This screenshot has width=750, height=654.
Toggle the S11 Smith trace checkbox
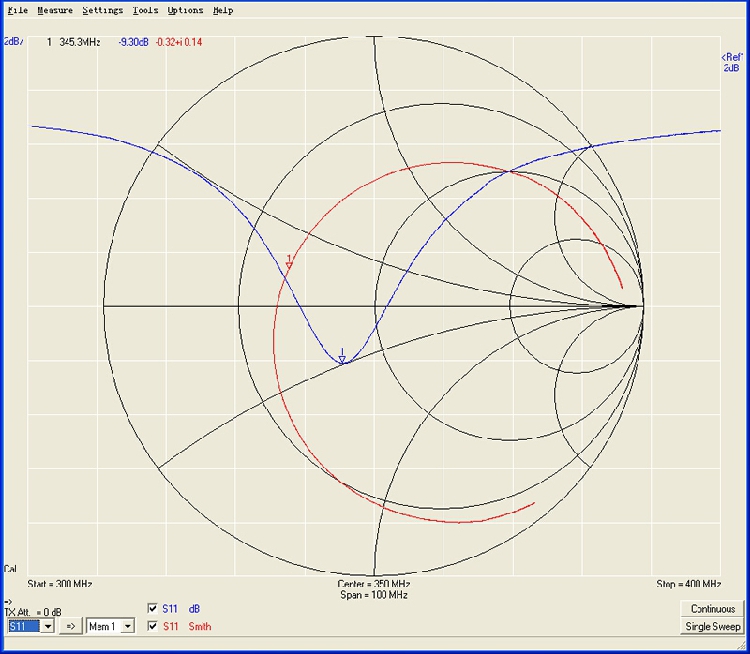click(153, 626)
